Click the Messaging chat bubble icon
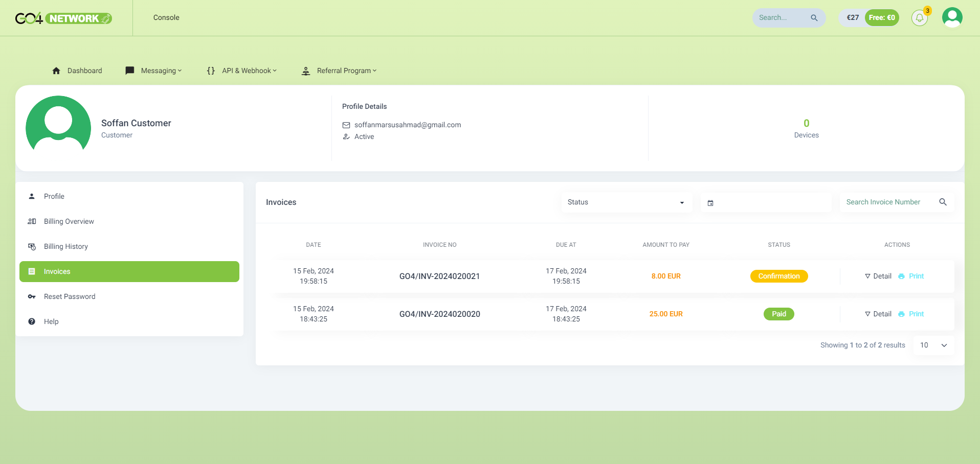The width and height of the screenshot is (980, 464). pos(130,71)
